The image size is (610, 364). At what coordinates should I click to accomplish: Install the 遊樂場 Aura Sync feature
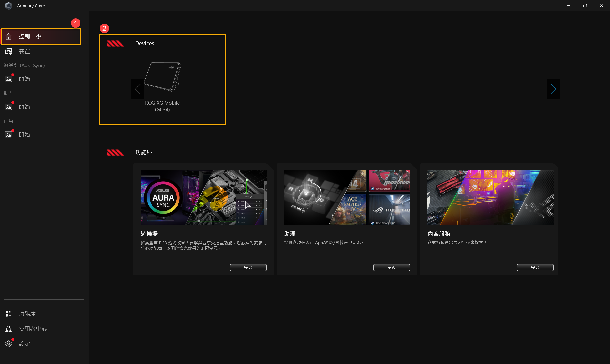pyautogui.click(x=248, y=267)
